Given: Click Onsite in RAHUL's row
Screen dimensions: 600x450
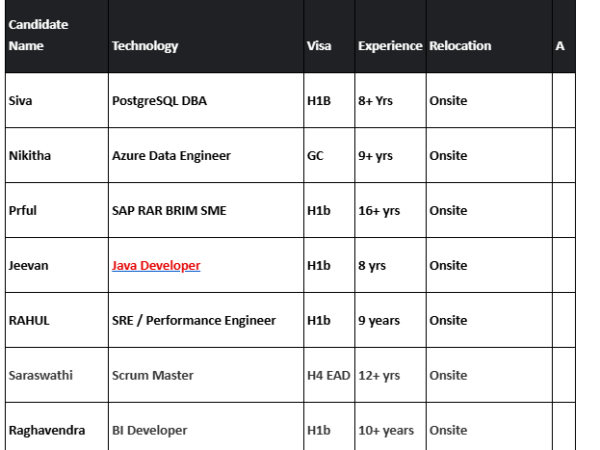Looking at the screenshot, I should click(x=489, y=320).
